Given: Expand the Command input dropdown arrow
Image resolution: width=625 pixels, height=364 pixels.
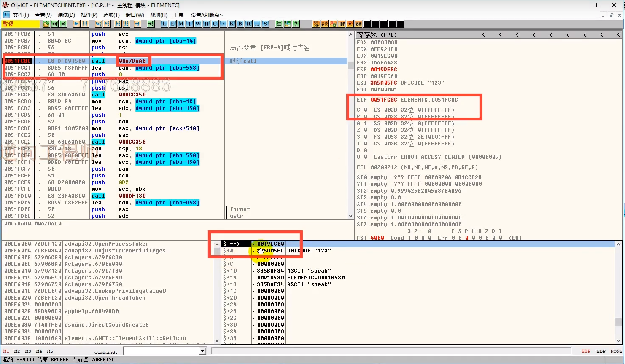Looking at the screenshot, I should click(x=202, y=351).
